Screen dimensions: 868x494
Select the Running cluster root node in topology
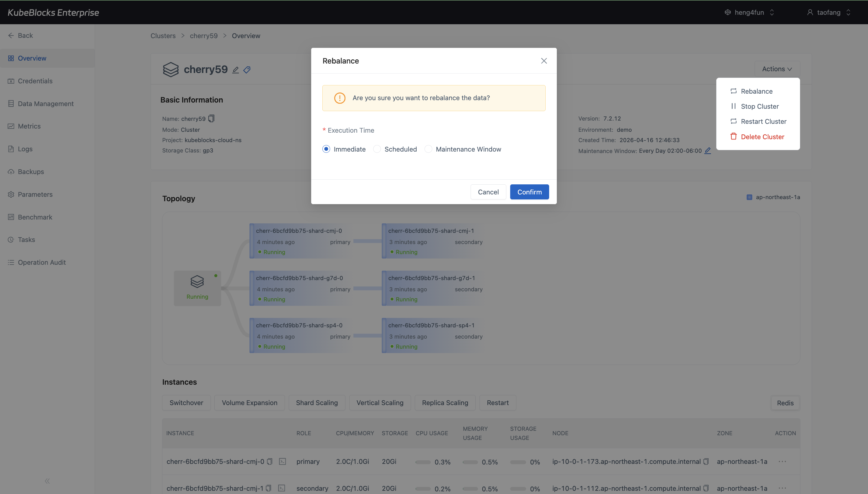pyautogui.click(x=197, y=288)
